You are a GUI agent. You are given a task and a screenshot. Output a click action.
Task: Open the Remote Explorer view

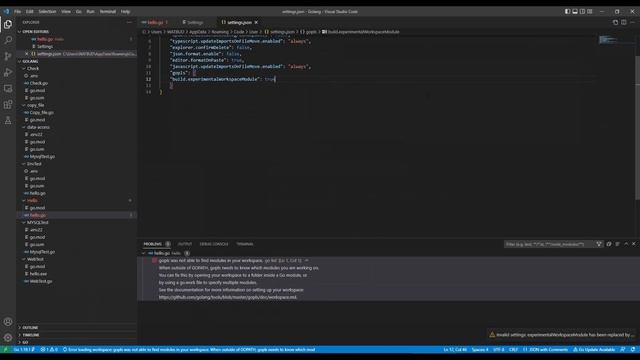[x=8, y=88]
